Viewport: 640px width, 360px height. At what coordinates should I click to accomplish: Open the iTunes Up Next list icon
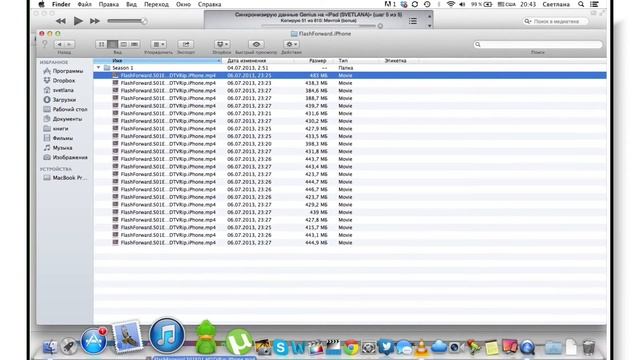(413, 21)
